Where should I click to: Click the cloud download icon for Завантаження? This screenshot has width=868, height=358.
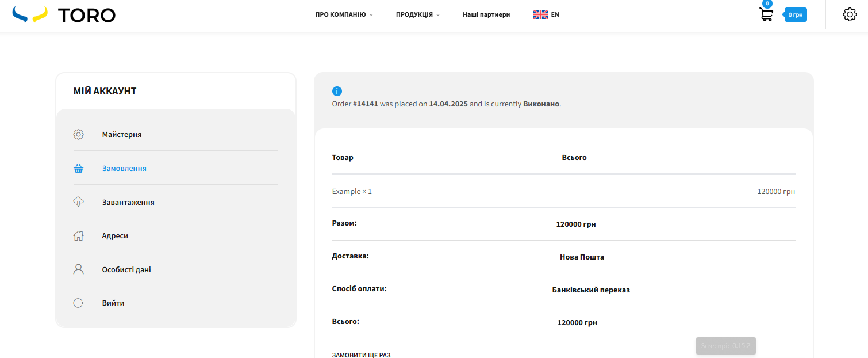[x=79, y=202]
